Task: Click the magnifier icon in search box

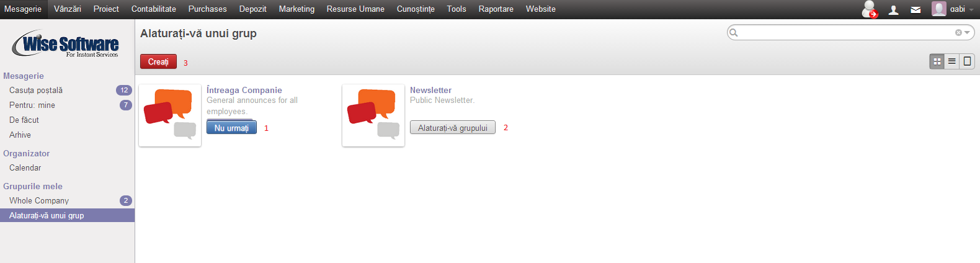Action: 734,32
